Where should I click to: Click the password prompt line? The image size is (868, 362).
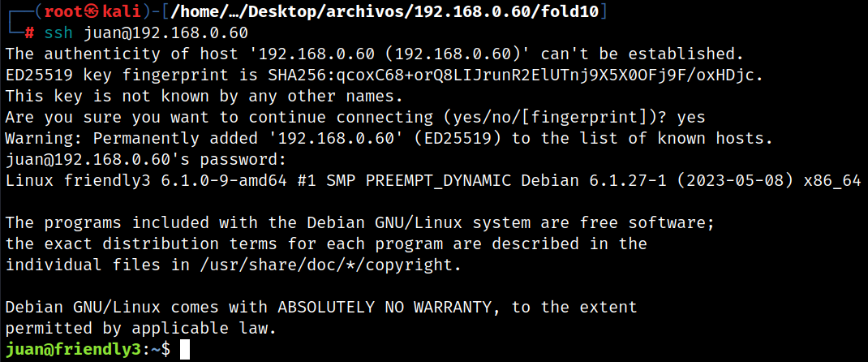[145, 160]
